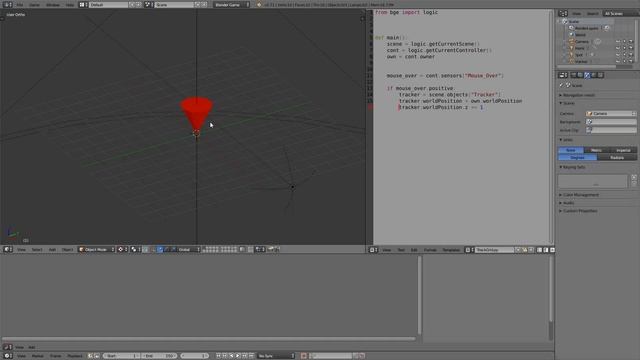Screen dimensions: 640x360
Task: Browse screen layouts icon next to Default
Action: [x=83, y=4]
